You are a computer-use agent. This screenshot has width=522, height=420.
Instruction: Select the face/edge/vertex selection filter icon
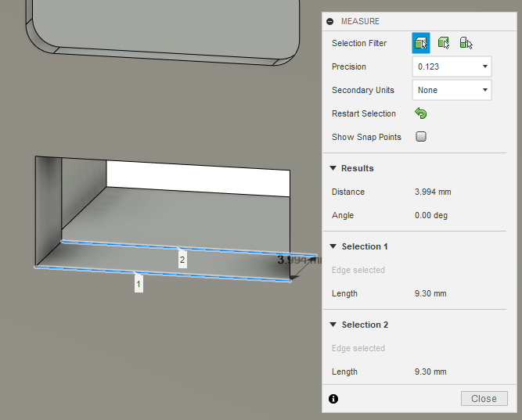point(421,43)
